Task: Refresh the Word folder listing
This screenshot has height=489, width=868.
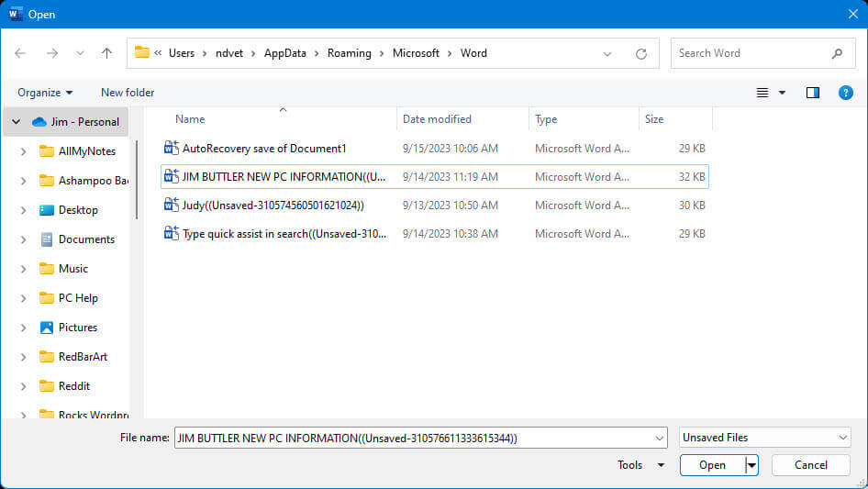Action: [x=641, y=54]
